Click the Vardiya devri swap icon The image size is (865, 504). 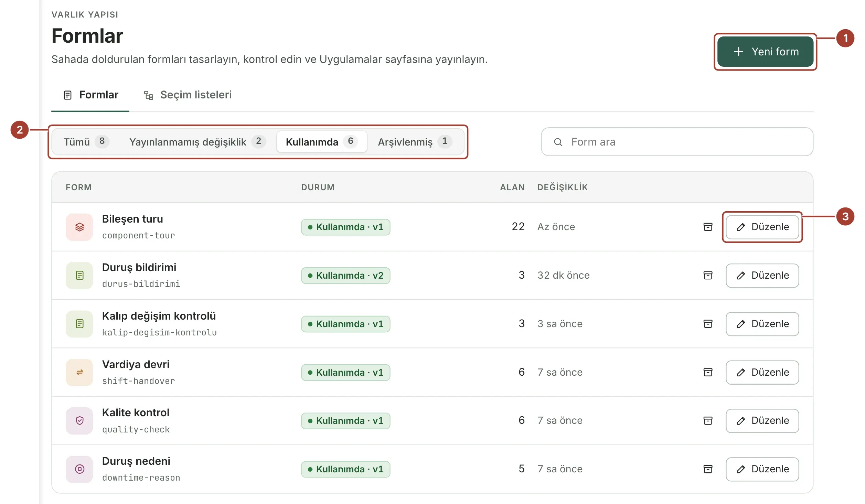79,372
